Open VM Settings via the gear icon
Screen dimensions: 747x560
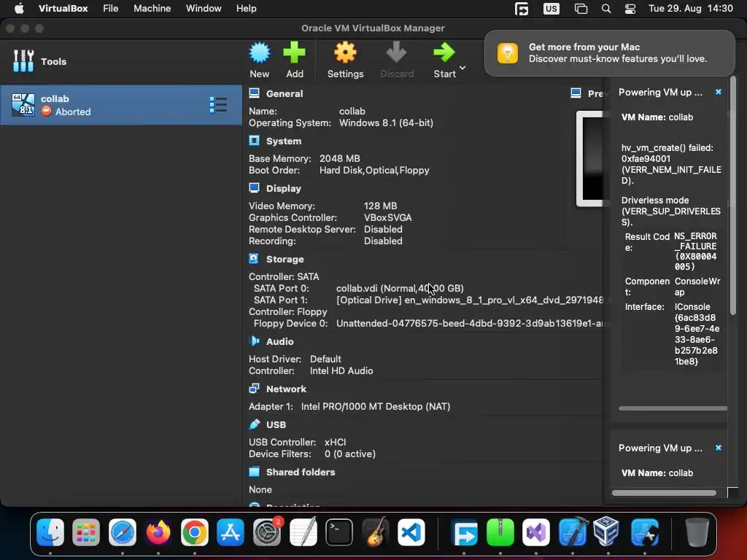pyautogui.click(x=345, y=52)
